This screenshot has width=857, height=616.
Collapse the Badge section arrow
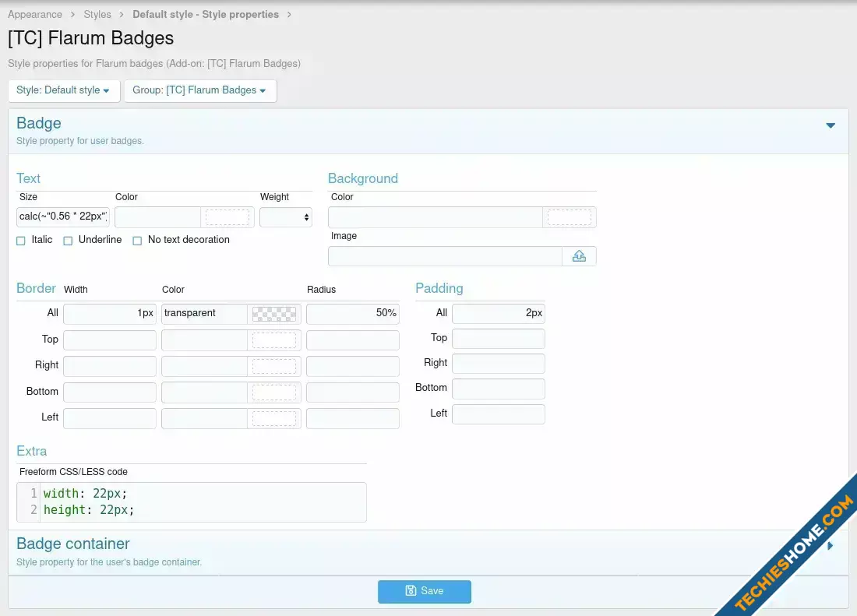[x=831, y=125]
